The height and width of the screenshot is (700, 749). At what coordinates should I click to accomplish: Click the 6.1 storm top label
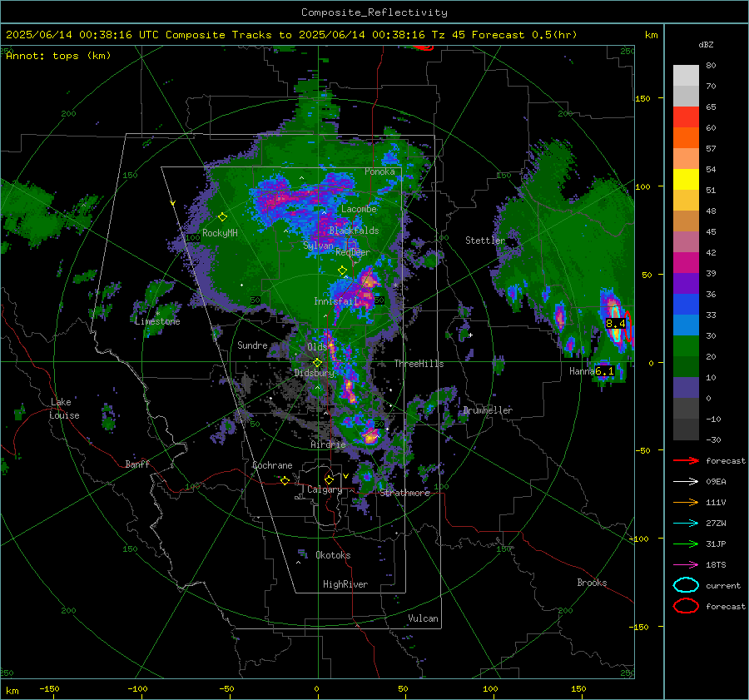coord(604,370)
